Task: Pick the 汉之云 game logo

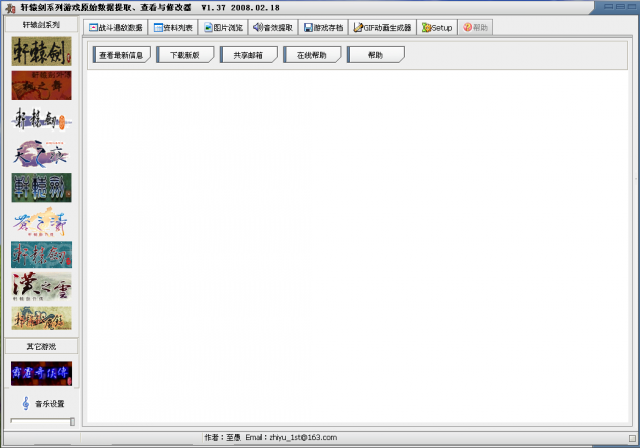Action: click(41, 287)
